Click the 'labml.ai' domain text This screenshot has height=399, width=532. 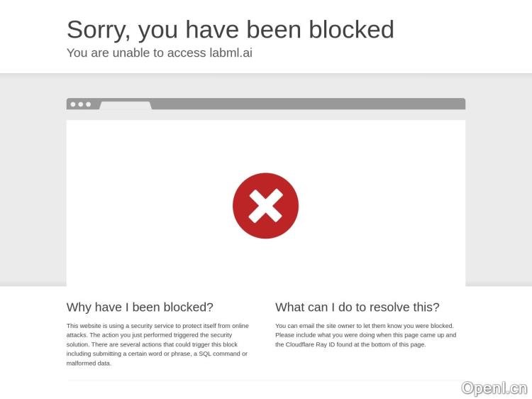point(231,53)
